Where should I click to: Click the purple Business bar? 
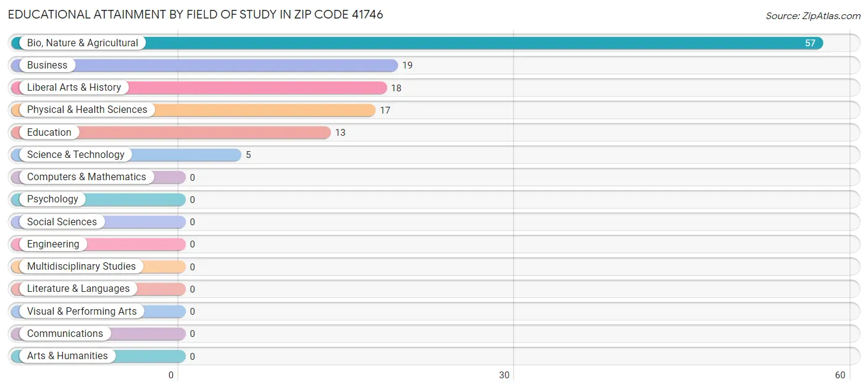click(x=204, y=65)
